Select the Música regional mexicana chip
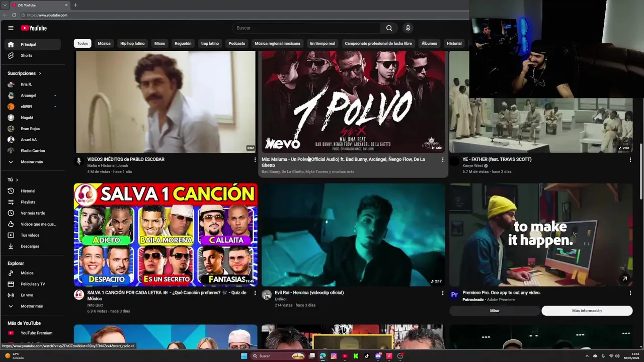This screenshot has width=644, height=362. point(277,43)
